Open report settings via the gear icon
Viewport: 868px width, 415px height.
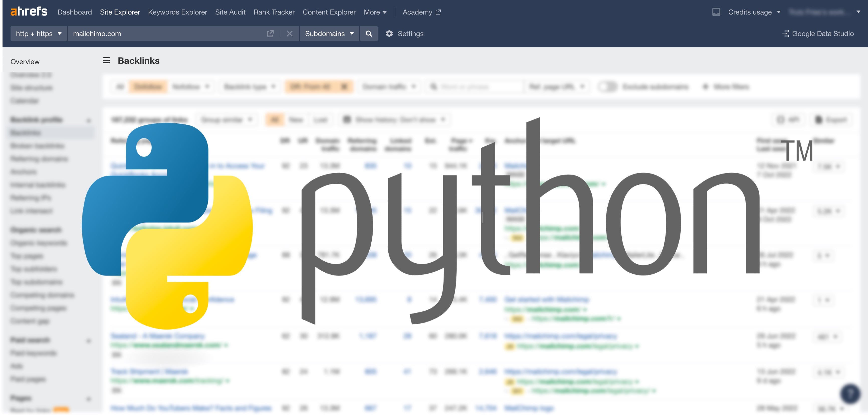click(x=389, y=34)
